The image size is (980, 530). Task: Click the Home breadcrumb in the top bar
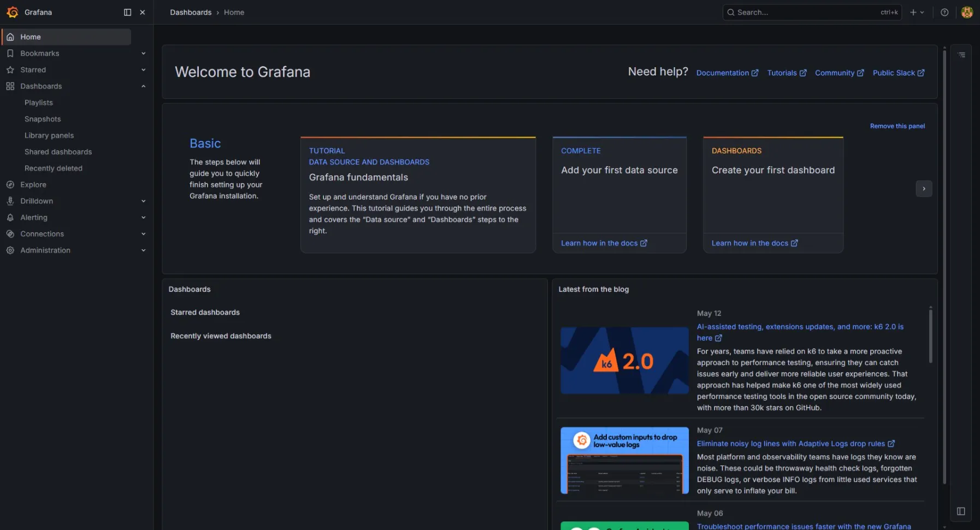[x=234, y=12]
